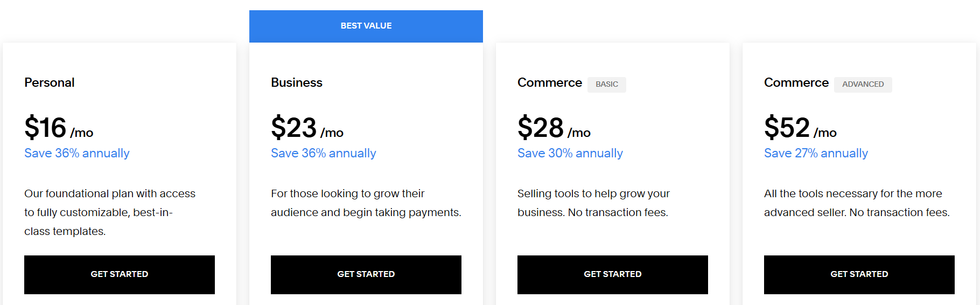Select the Personal plan heading
Viewport: 980px width, 305px height.
point(50,82)
